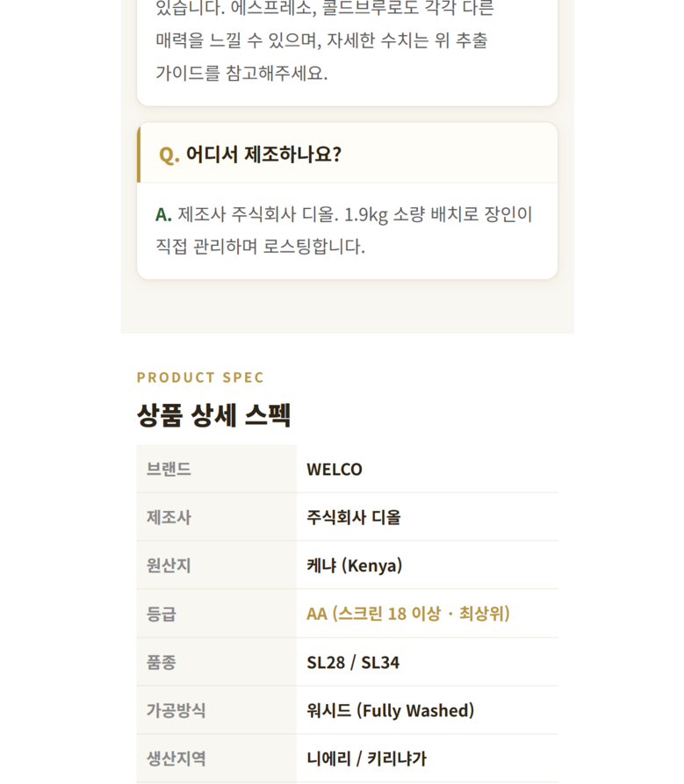The image size is (684, 784).
Task: Click the "케냐 (Kenya)" origin value
Action: [354, 565]
